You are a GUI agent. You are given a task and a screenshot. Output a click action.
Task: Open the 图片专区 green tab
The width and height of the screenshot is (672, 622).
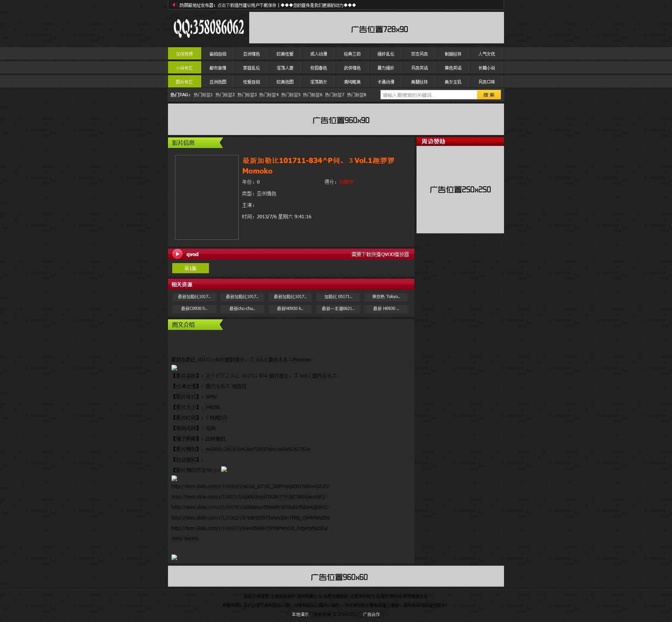[184, 82]
